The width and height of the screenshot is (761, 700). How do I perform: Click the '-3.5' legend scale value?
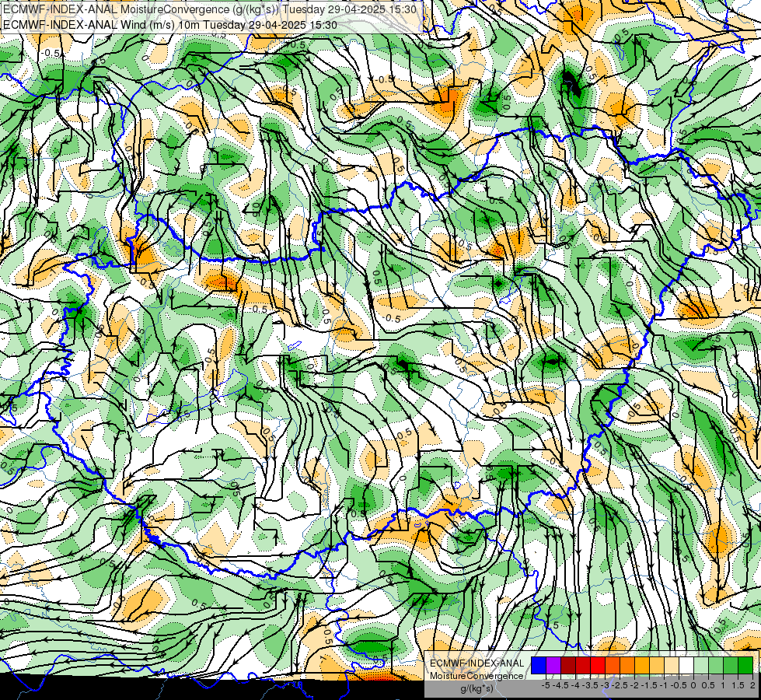(x=590, y=685)
